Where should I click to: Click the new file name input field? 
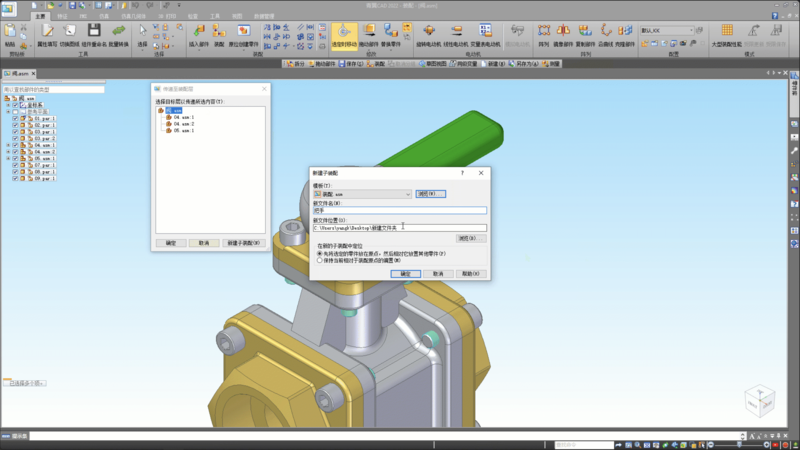[x=399, y=211]
